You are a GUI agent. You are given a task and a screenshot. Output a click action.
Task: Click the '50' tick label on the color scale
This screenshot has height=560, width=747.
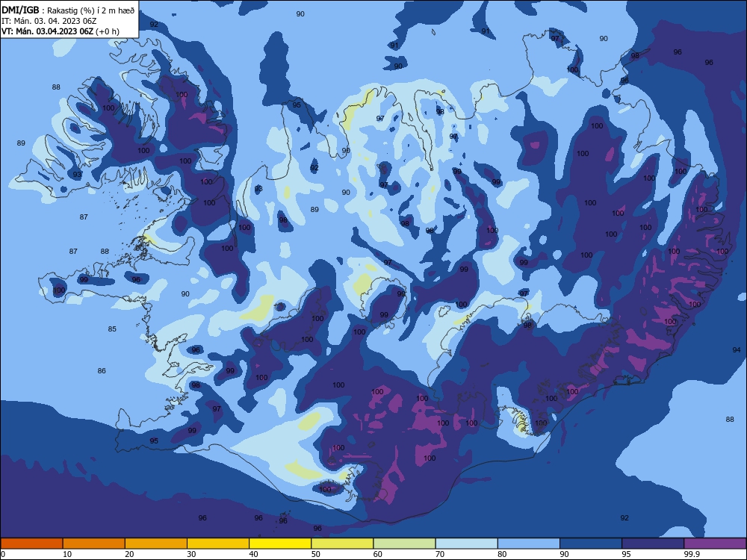[x=316, y=554]
